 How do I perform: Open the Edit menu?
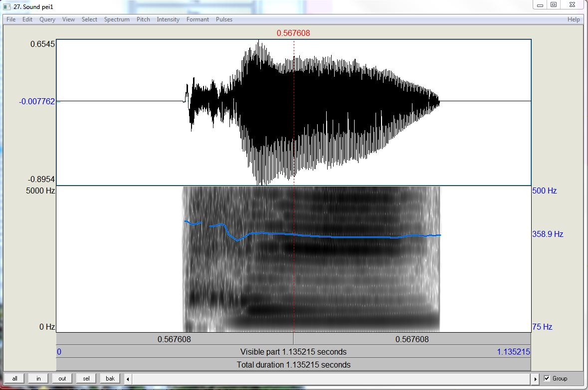(27, 19)
